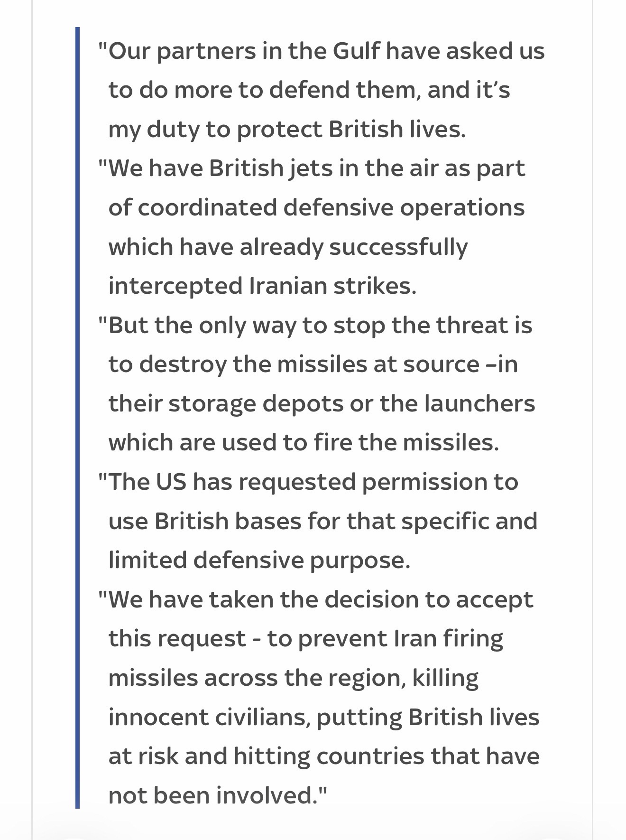Click the line "The US has requested permission to"
The width and height of the screenshot is (626, 840).
click(308, 482)
